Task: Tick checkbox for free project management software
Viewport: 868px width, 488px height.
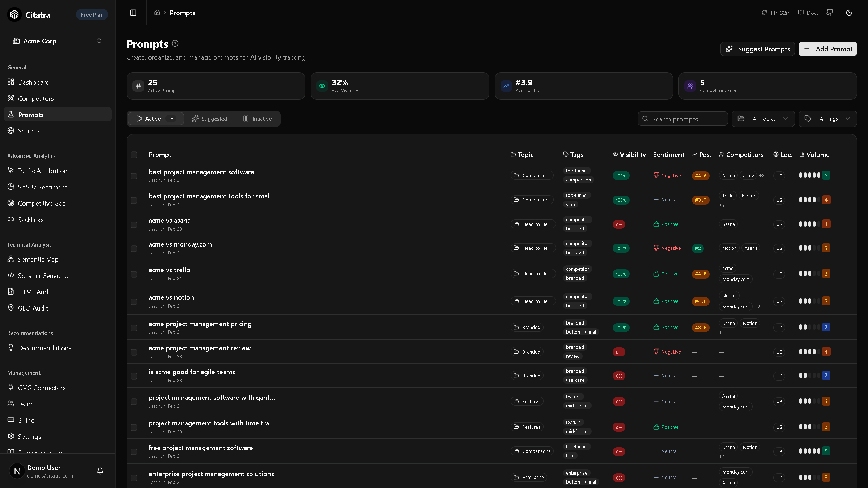Action: 134,451
